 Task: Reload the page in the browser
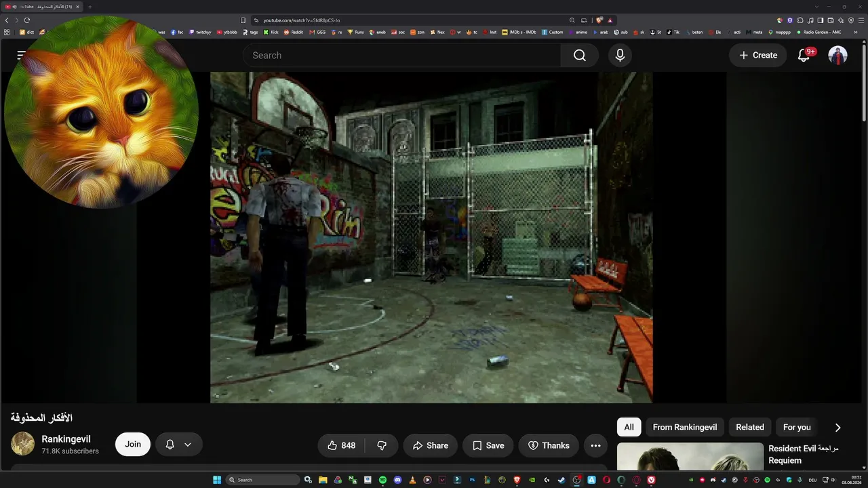tap(27, 20)
